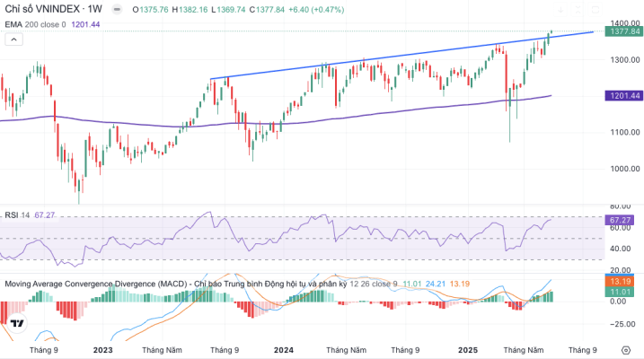Image resolution: width=644 pixels, height=359 pixels.
Task: Click the MACD value 24.21 in the legend
Action: 436,284
